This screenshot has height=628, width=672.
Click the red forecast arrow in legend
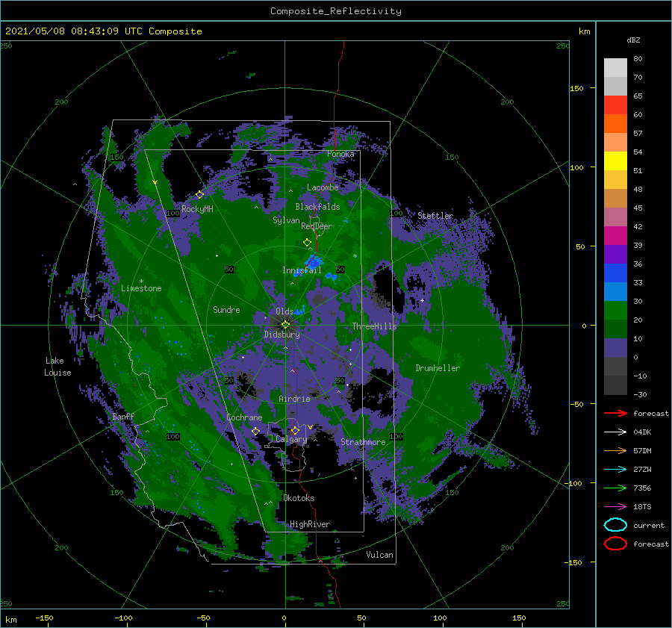615,413
